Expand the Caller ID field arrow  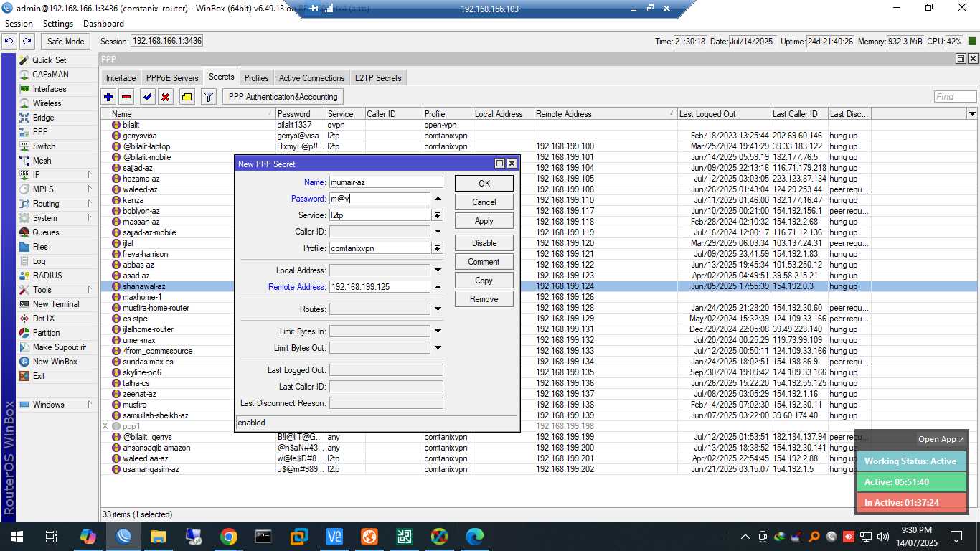point(438,232)
